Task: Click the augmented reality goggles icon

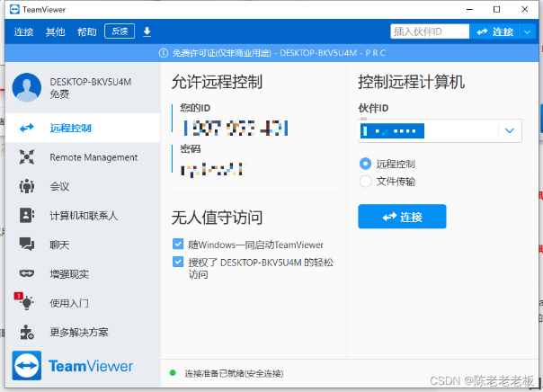Action: (x=27, y=273)
